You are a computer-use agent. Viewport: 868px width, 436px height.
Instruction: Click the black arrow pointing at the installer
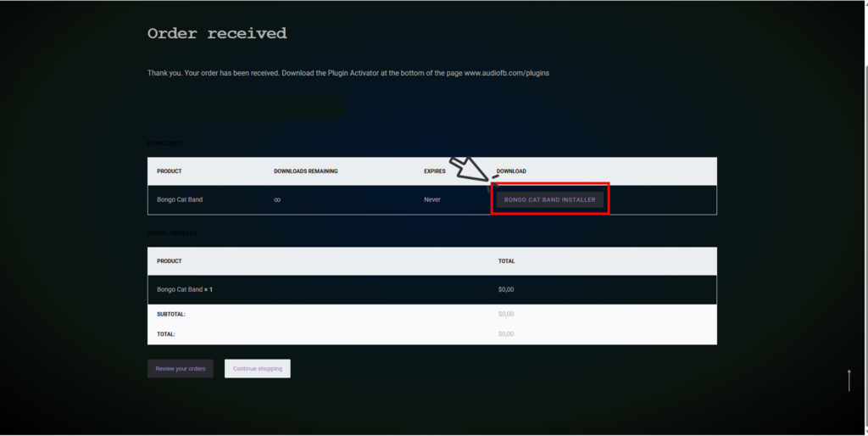(470, 169)
